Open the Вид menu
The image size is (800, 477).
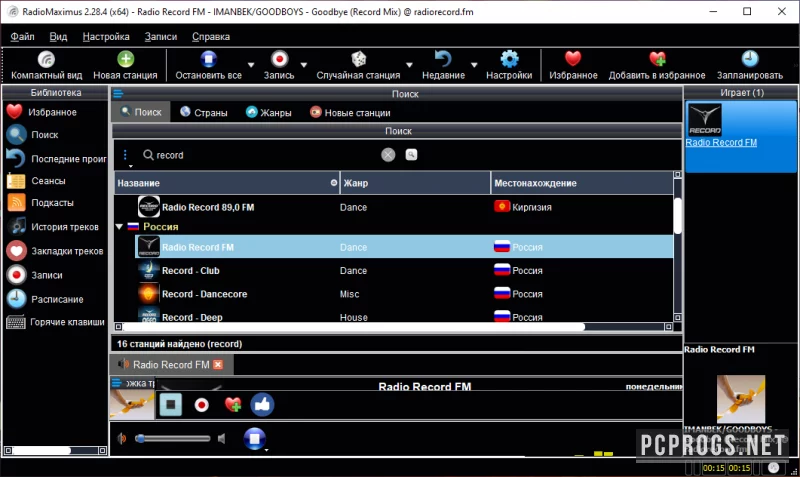click(x=58, y=36)
